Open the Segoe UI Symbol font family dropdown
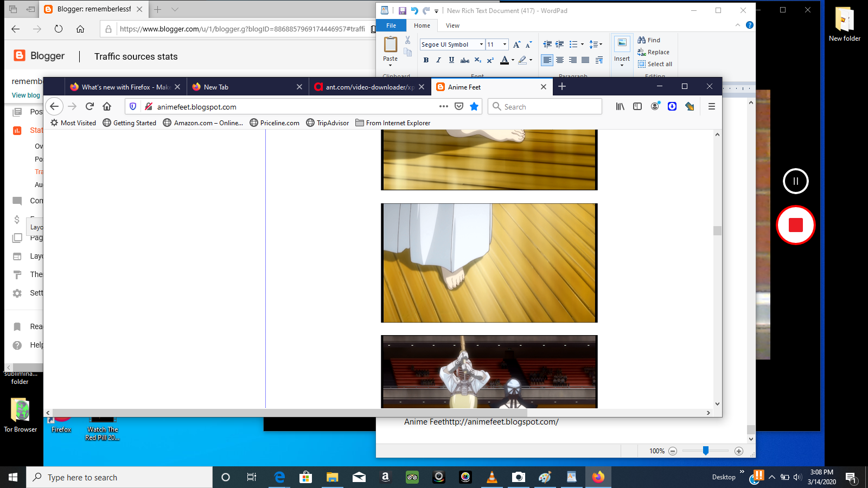The width and height of the screenshot is (868, 488). pyautogui.click(x=481, y=44)
